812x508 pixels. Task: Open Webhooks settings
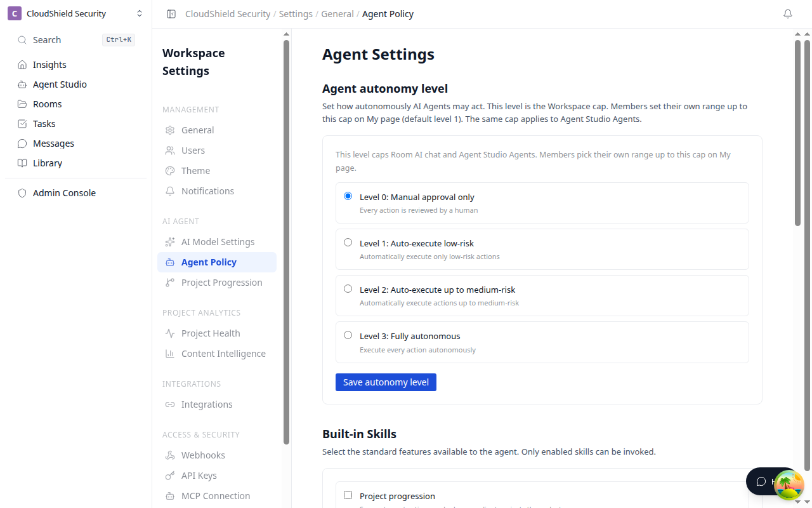point(217,455)
